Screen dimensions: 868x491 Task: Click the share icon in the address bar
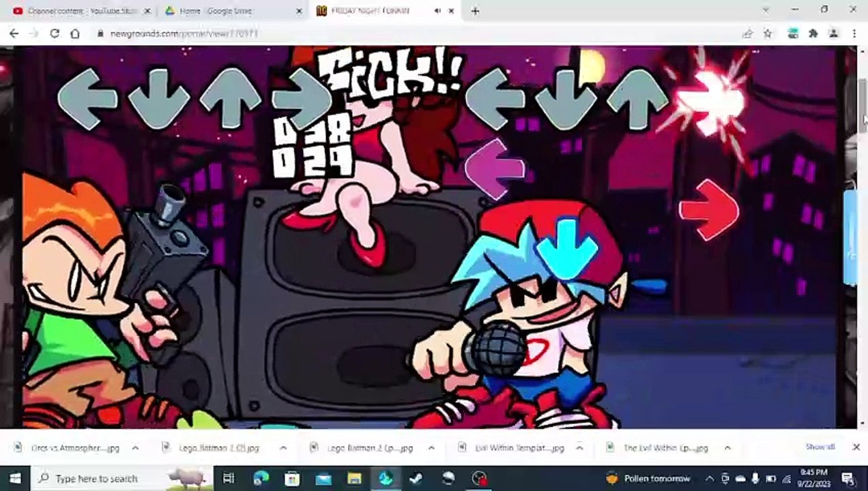tap(748, 33)
